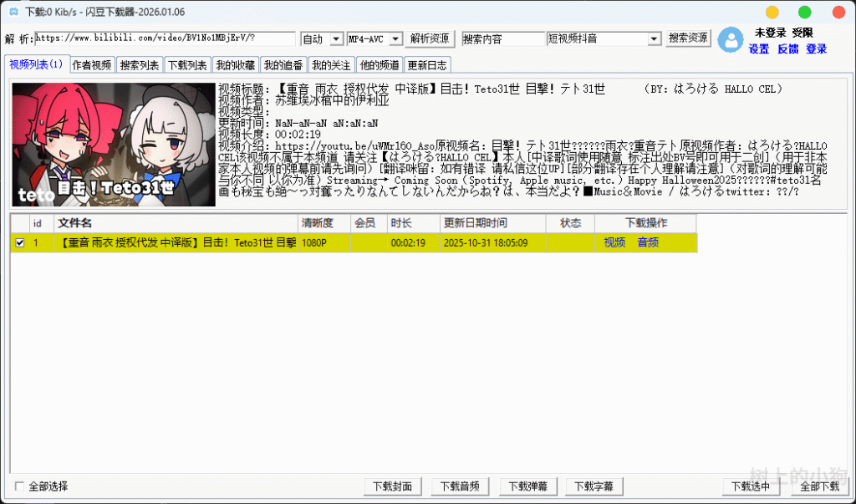Click the 视频 download link in row
The image size is (856, 504).
point(614,243)
